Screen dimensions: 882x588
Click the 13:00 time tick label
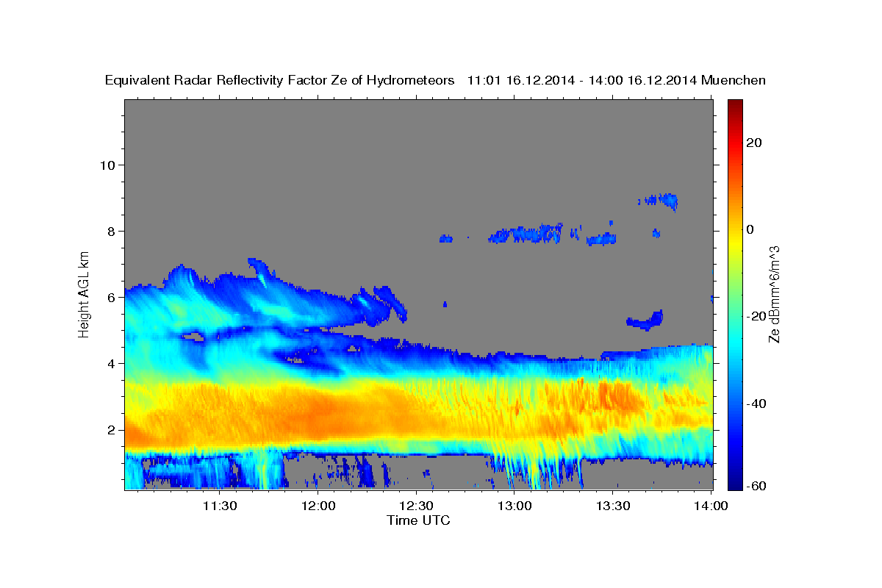pyautogui.click(x=514, y=506)
